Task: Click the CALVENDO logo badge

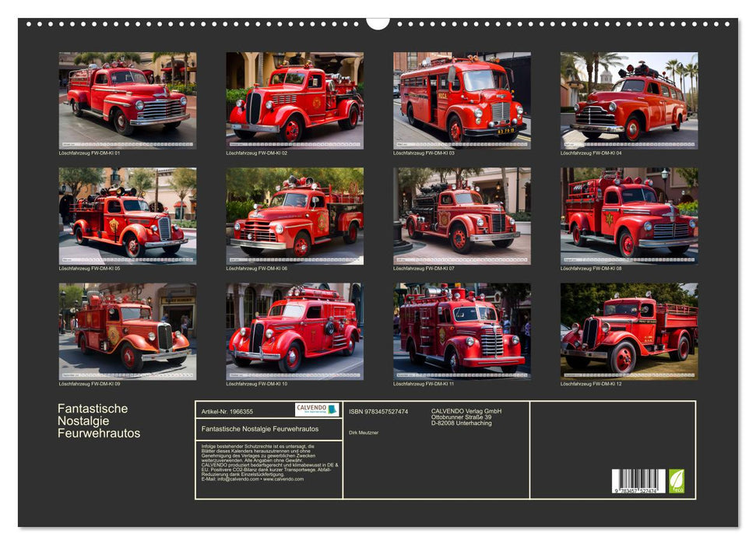Action: click(317, 410)
